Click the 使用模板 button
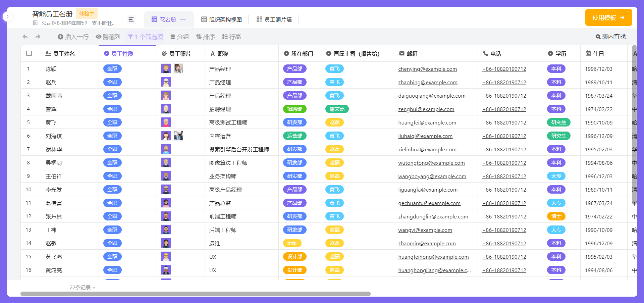The height and width of the screenshot is (303, 644). (608, 17)
